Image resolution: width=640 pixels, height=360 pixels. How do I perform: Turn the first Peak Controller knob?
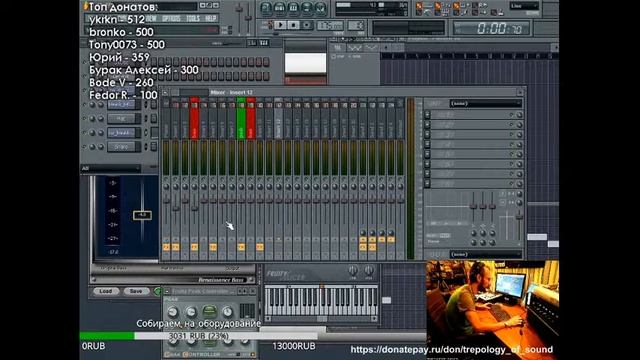[x=173, y=312]
